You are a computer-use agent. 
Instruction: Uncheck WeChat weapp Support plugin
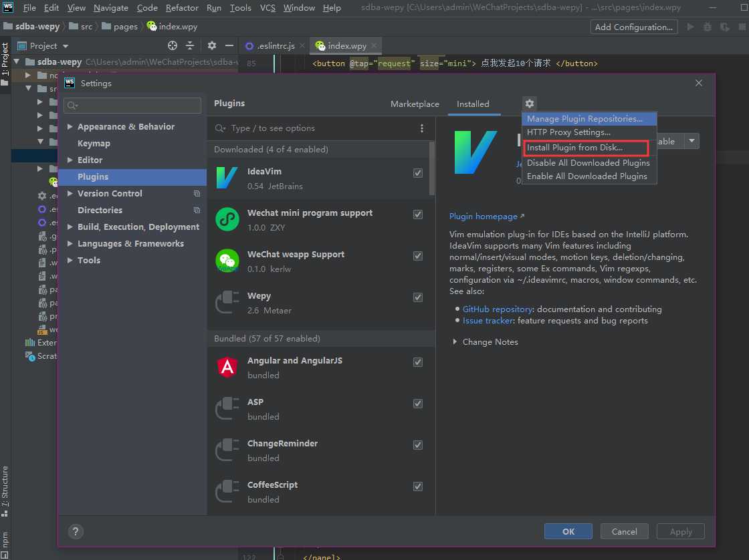(x=418, y=256)
